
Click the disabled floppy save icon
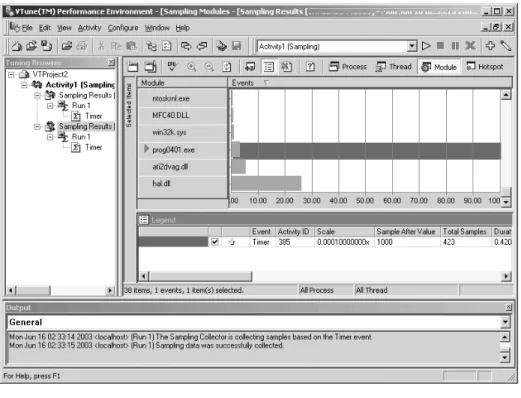tap(237, 46)
